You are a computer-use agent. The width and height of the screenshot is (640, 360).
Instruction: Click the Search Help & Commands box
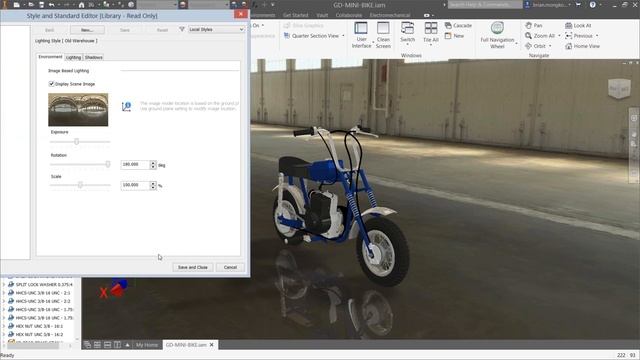click(x=485, y=5)
